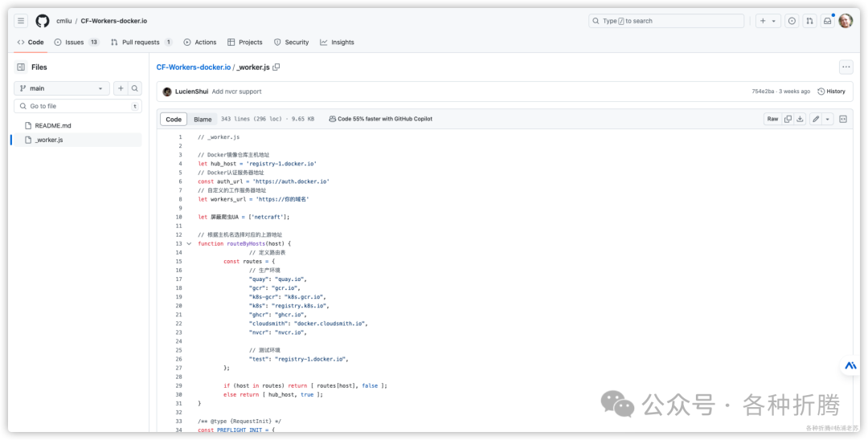Focus the 'Type / to search' box

(666, 21)
